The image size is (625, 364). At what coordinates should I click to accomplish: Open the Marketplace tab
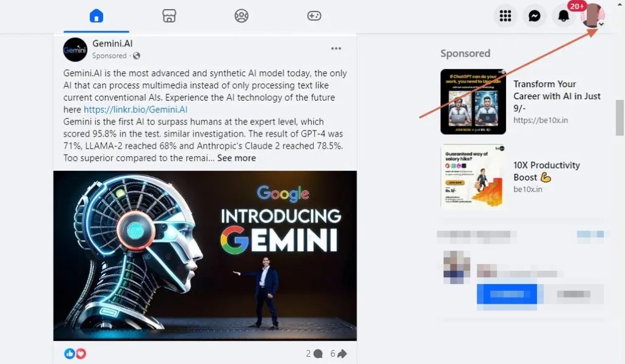click(x=169, y=16)
